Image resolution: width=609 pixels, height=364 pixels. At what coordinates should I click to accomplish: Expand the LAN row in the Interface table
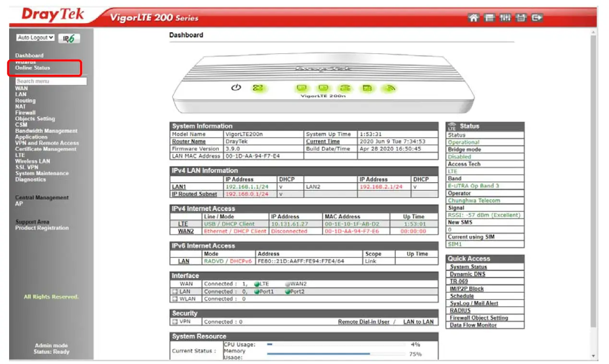[x=175, y=292]
